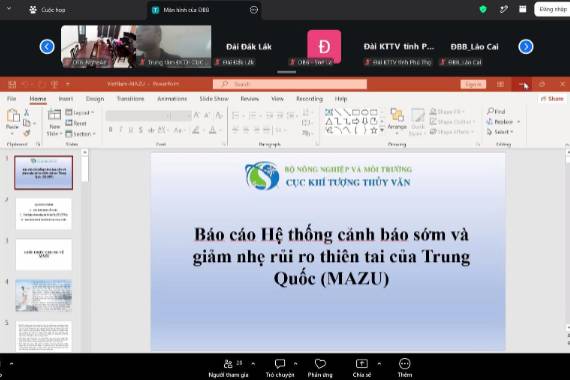Select slide 4 thumbnail in panel

pyautogui.click(x=44, y=295)
